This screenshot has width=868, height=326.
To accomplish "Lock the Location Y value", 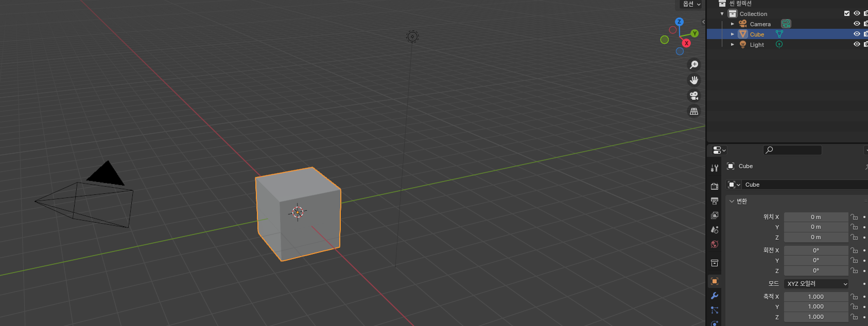I will coord(854,227).
